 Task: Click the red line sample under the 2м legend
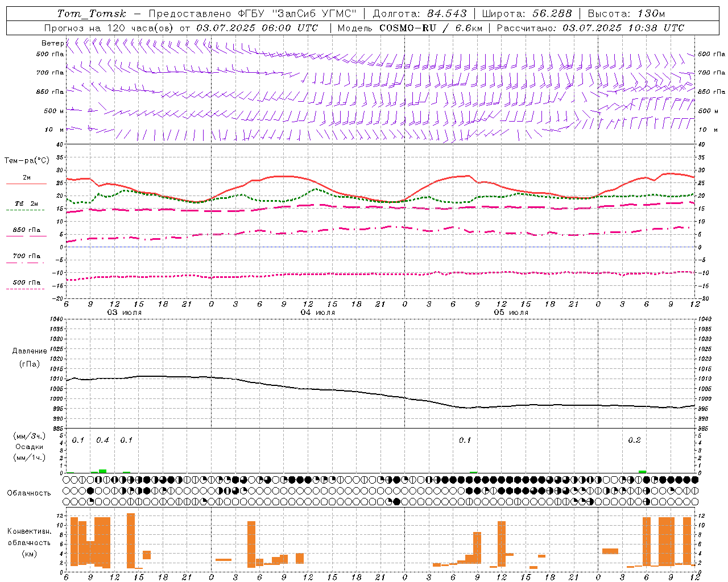coord(26,184)
